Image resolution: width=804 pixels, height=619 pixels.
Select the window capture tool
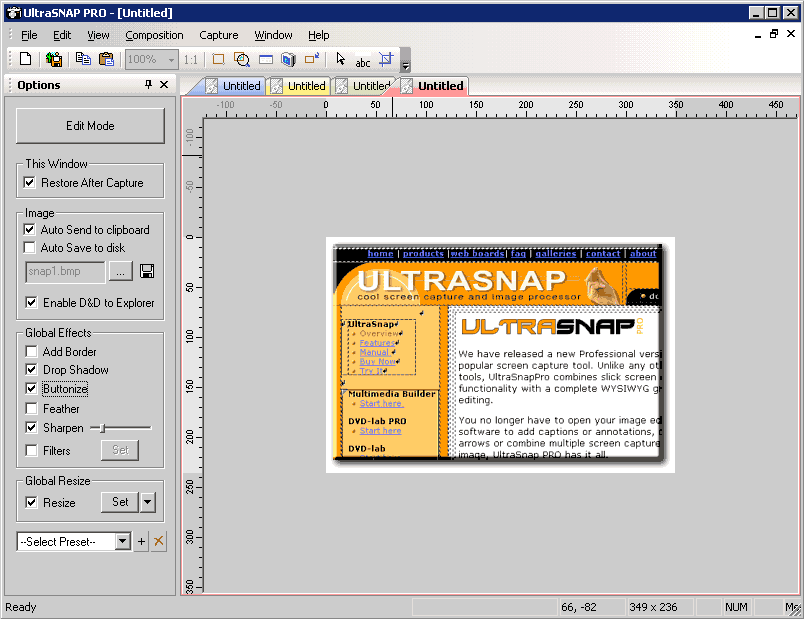click(266, 59)
